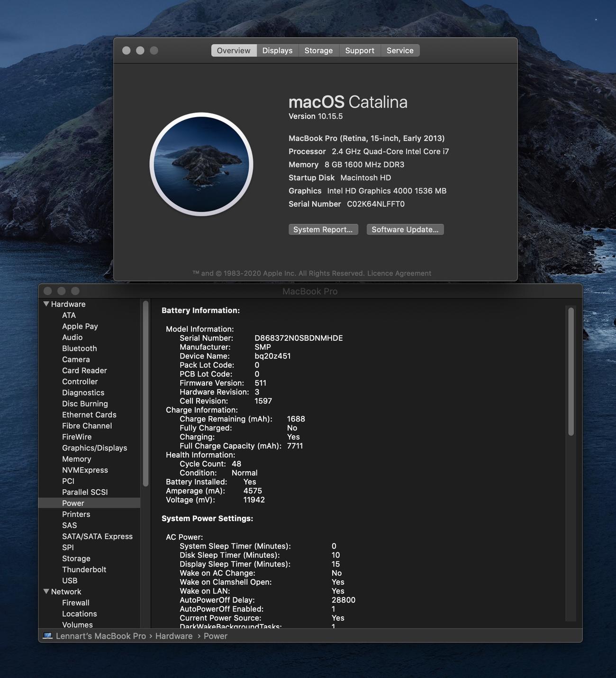Click the System Report... button

[x=323, y=229]
